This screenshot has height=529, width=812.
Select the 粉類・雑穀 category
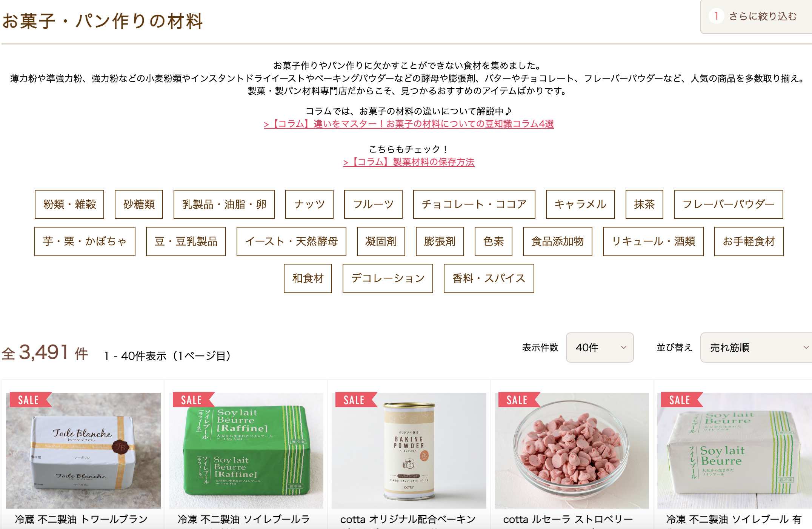(x=69, y=204)
